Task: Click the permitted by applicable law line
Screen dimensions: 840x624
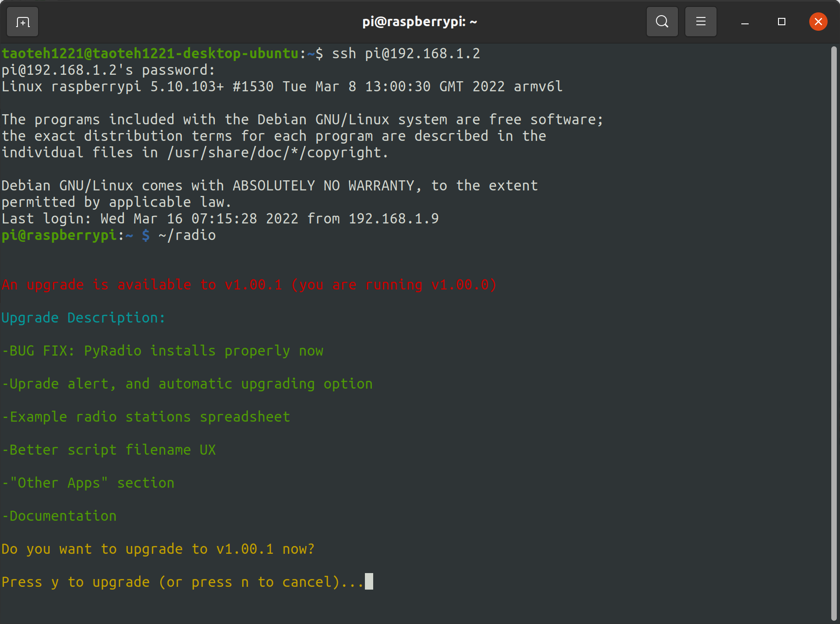Action: point(117,202)
